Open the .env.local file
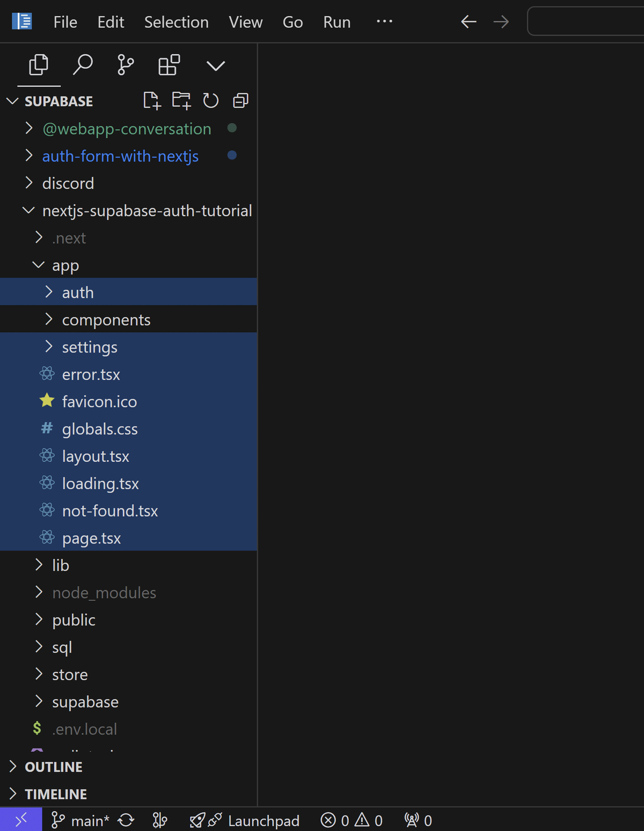This screenshot has height=831, width=644. pos(129,730)
